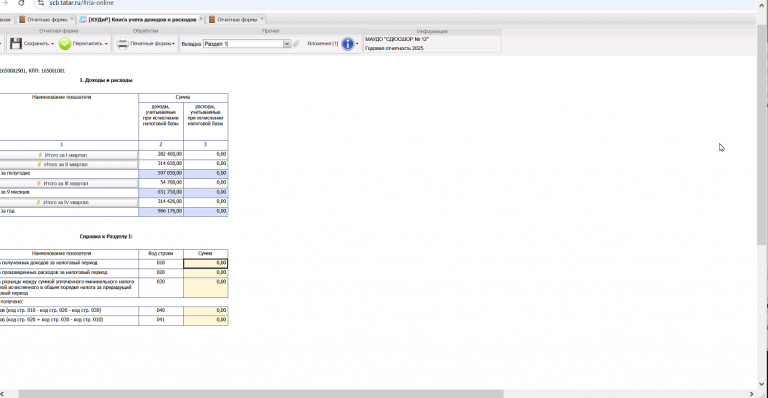768x398 pixels.
Task: Click yearly income total 966 176,00
Action: pos(169,211)
